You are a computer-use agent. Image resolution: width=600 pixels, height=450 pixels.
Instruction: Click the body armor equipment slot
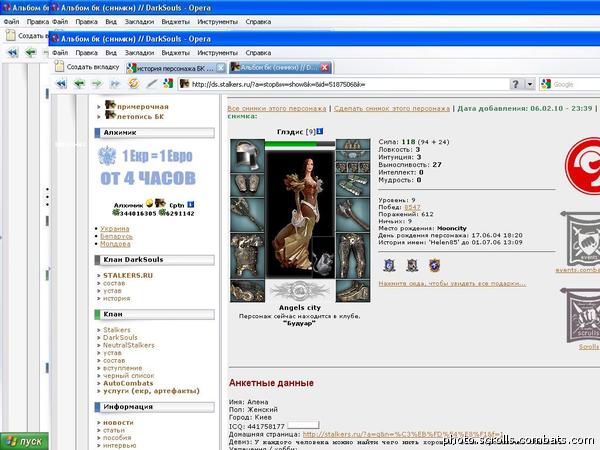247,256
